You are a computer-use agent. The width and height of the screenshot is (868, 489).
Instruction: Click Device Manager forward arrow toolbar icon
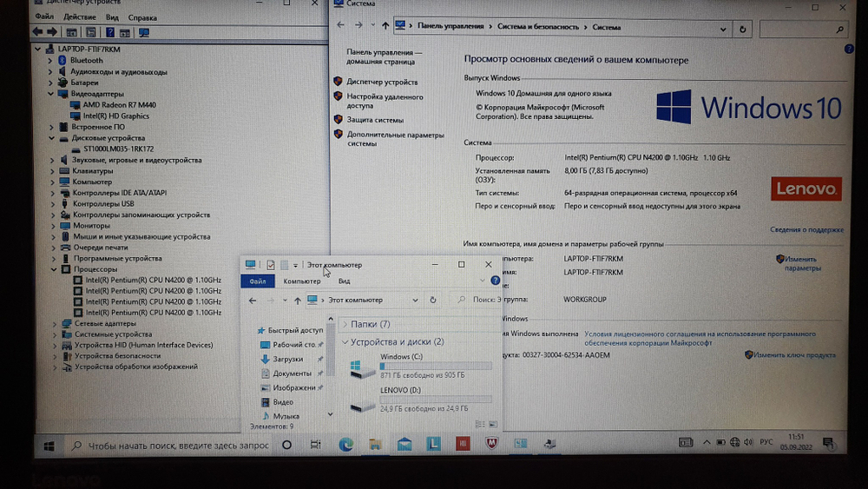coord(52,32)
